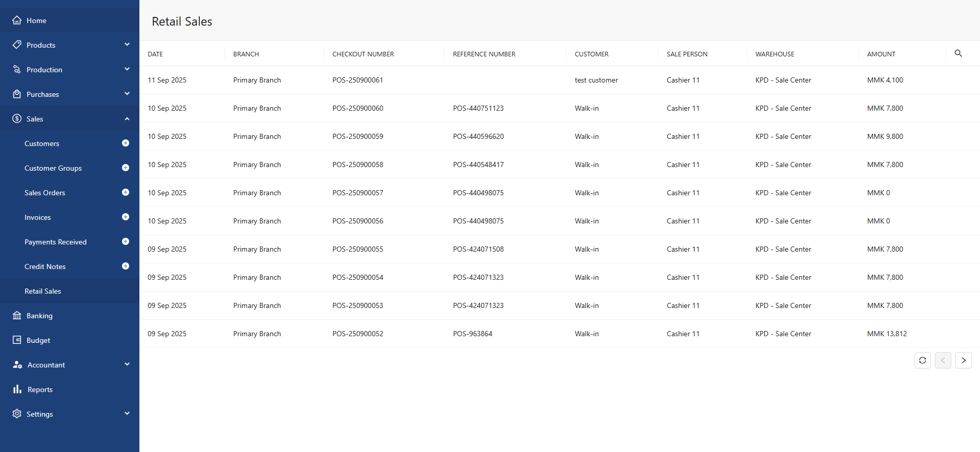Open the Budget page
Image resolution: width=980 pixels, height=452 pixels.
[38, 340]
